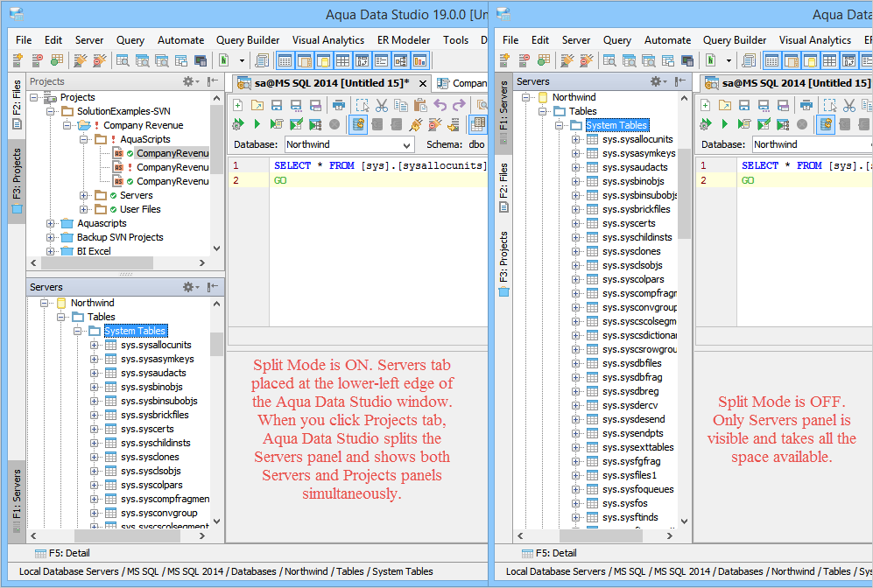Click Register Server icon in right window toolbar
Screen dimensions: 873x588
click(x=504, y=60)
